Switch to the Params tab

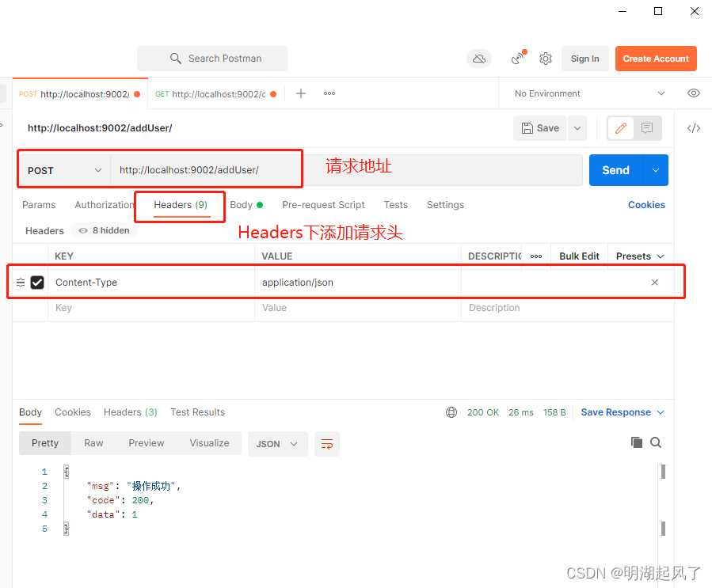click(39, 205)
